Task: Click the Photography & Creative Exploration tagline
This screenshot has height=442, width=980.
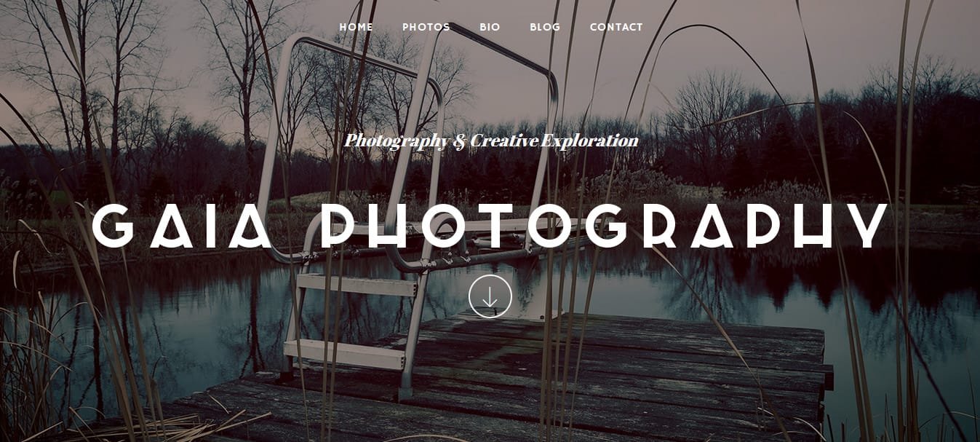Action: tap(491, 141)
